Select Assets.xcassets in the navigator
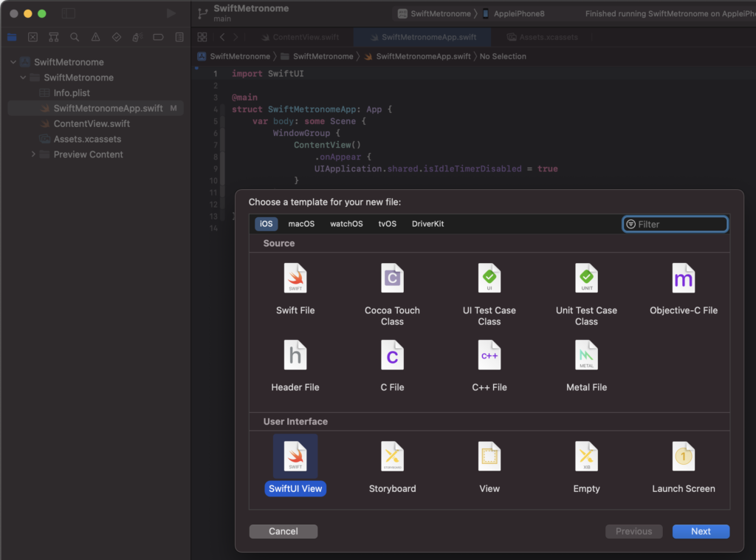Image resolution: width=756 pixels, height=560 pixels. (95, 139)
